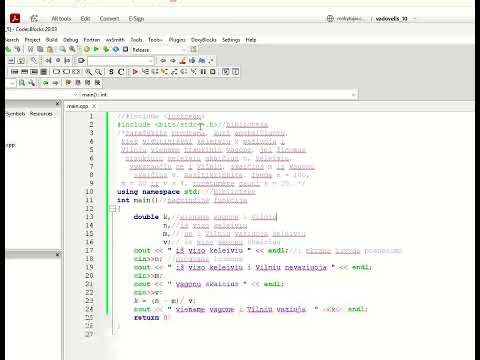The image size is (480, 360).
Task: Open the Build menu
Action: 52,40
